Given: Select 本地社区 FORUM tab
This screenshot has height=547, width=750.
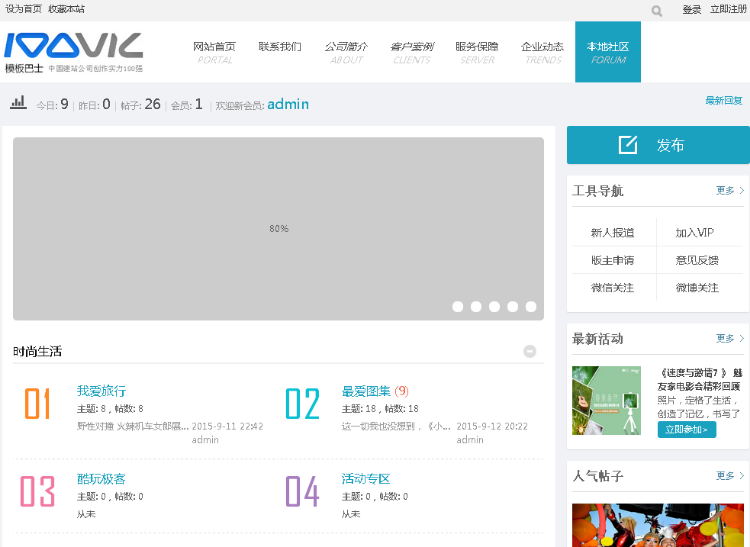Looking at the screenshot, I should tap(608, 52).
